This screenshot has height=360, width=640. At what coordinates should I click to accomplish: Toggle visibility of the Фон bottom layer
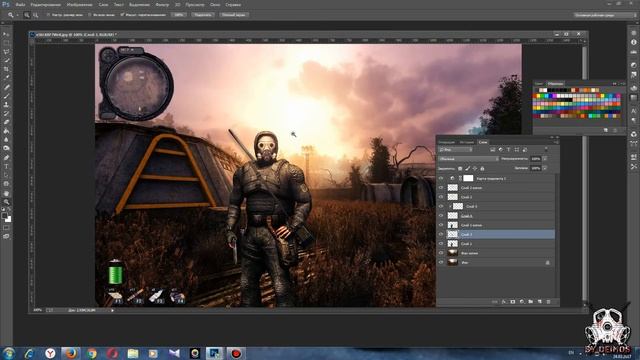[441, 262]
